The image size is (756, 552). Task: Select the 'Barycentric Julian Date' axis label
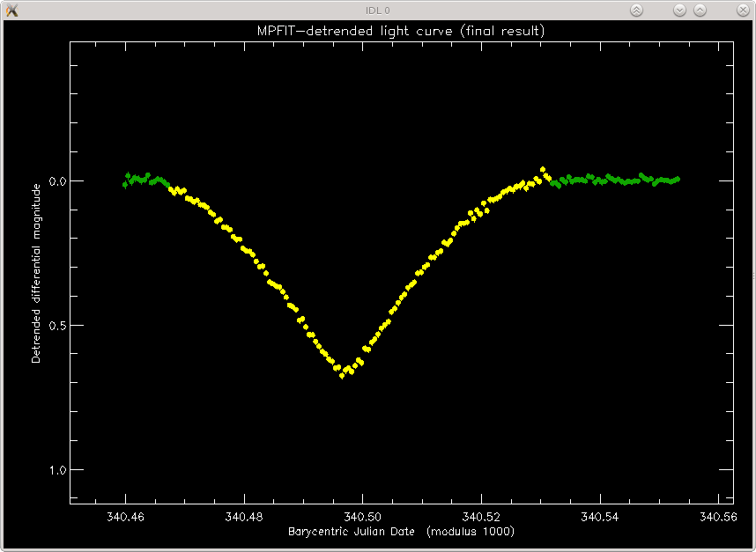tap(352, 531)
